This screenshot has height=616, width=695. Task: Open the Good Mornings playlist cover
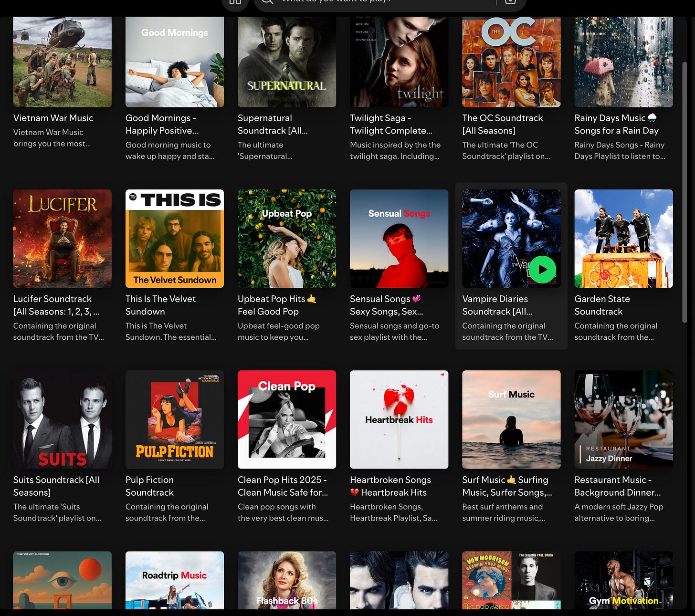175,62
